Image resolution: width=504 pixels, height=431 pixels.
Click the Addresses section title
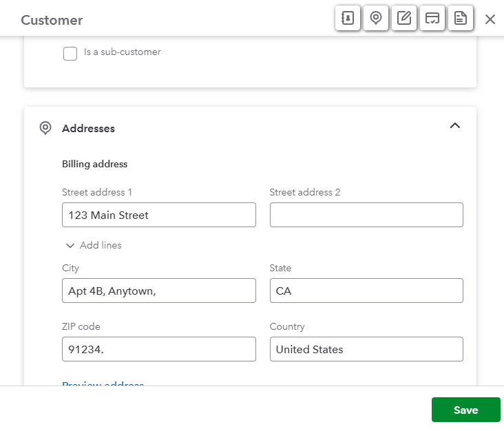pyautogui.click(x=88, y=128)
